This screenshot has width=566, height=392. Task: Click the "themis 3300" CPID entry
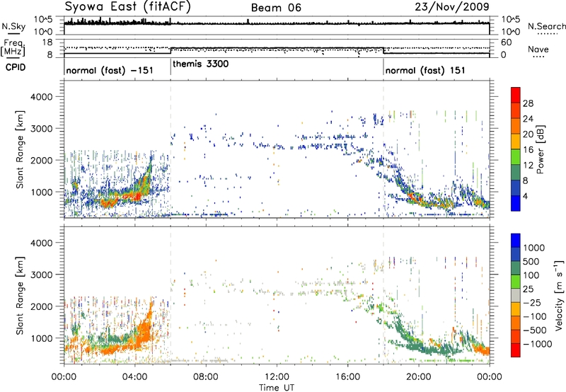click(201, 64)
